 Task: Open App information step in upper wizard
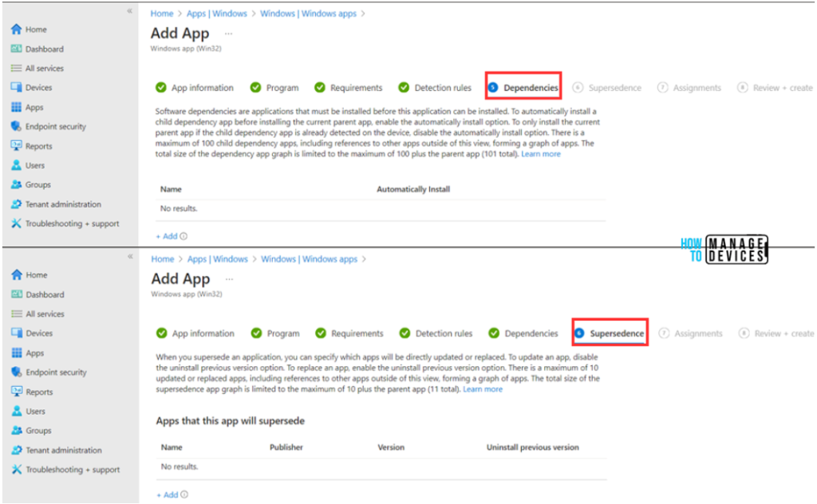195,88
